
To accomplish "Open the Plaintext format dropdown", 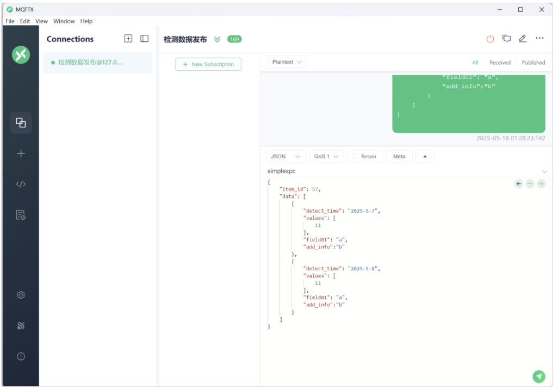I will [287, 62].
